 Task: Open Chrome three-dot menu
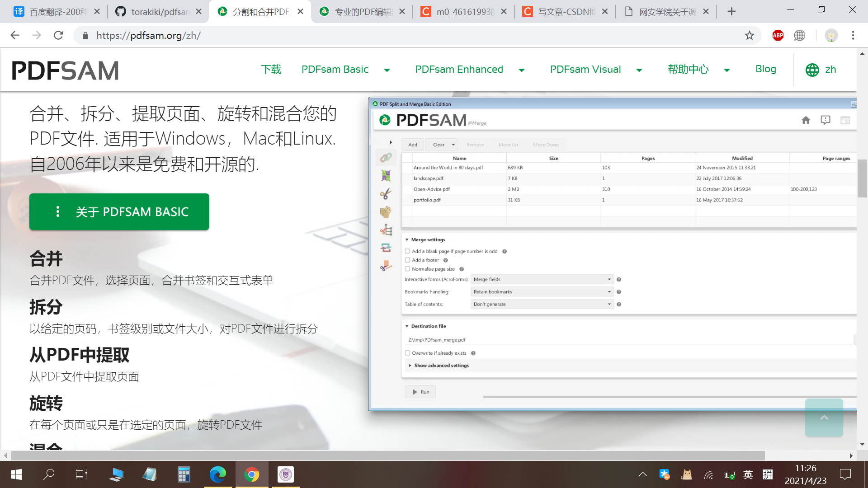(x=853, y=35)
